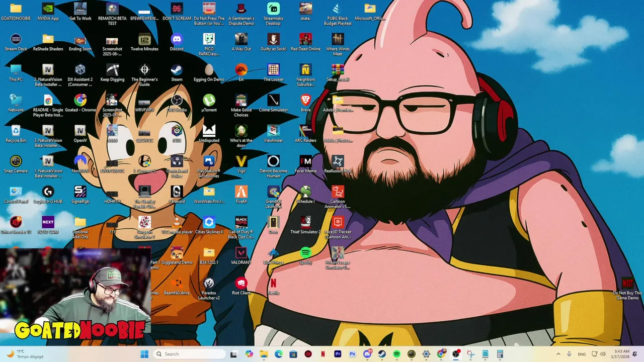Open Riot Client desktop icon
644x362 pixels.
pos(241,287)
